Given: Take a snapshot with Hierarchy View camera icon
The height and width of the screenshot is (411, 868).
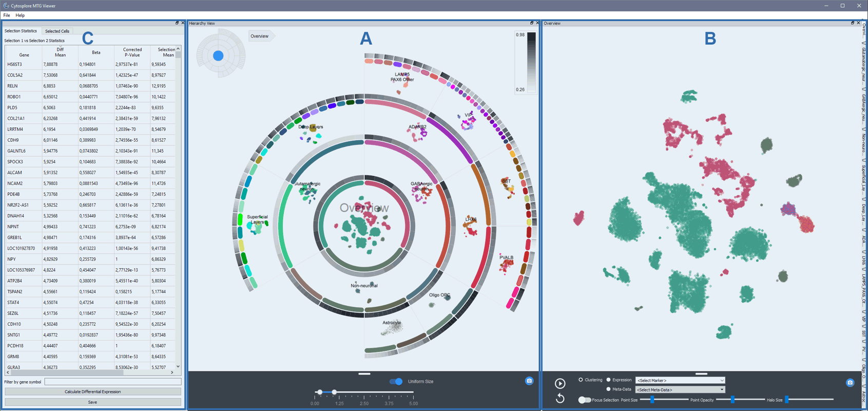Looking at the screenshot, I should coord(529,381).
